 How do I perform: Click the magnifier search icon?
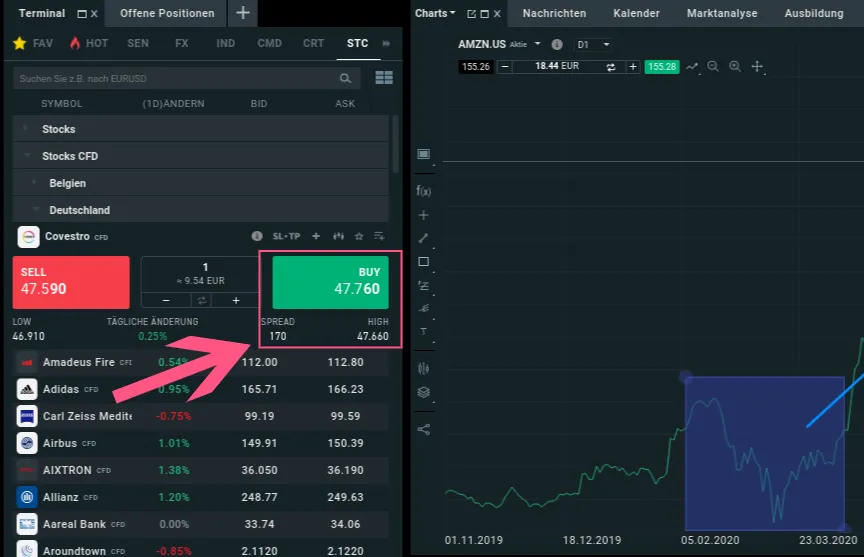[x=345, y=78]
